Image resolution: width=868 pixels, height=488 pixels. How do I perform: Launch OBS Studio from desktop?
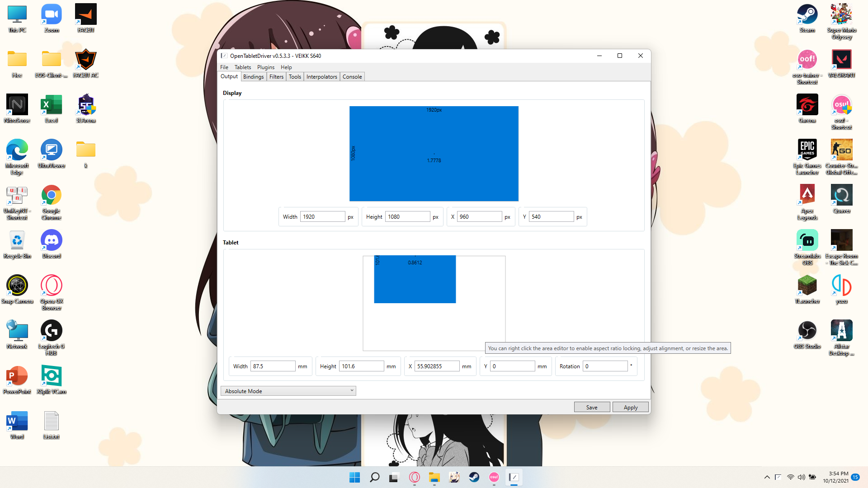point(807,335)
